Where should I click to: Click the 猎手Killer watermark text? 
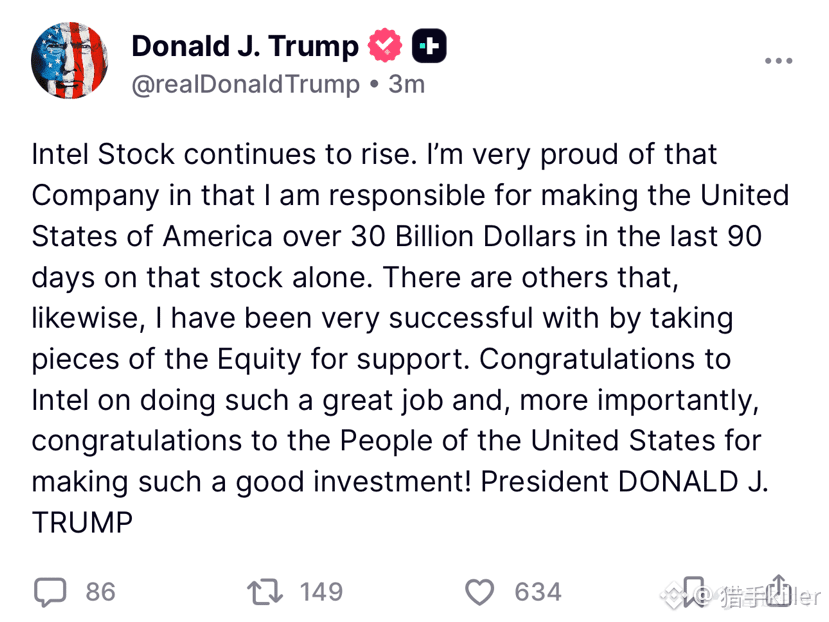(x=769, y=598)
